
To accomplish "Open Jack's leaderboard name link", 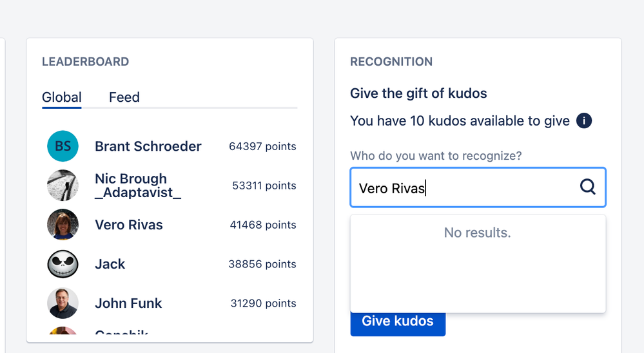I will point(110,264).
